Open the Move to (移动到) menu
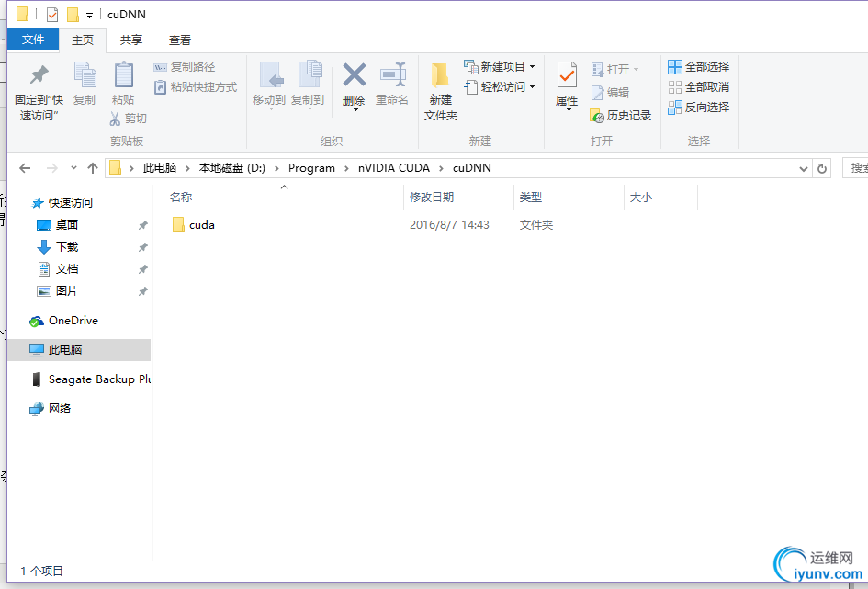 click(x=269, y=85)
